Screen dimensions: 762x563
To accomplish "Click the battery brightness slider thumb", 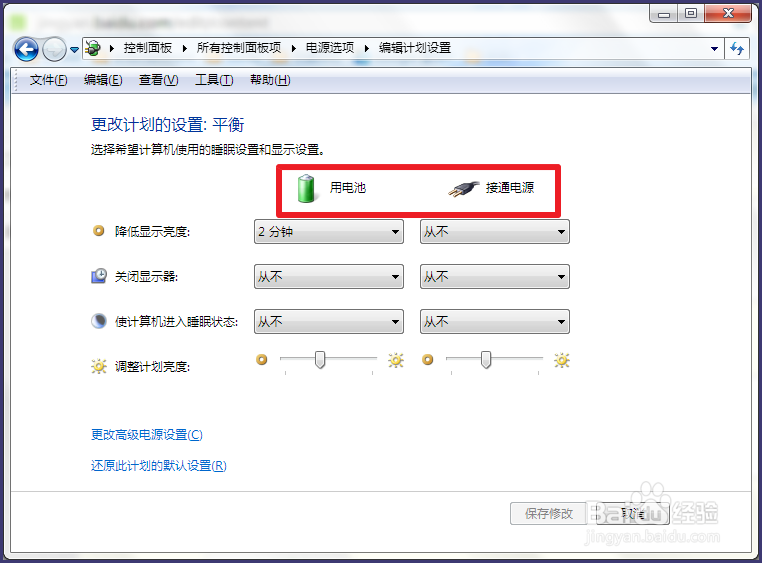I will (320, 360).
